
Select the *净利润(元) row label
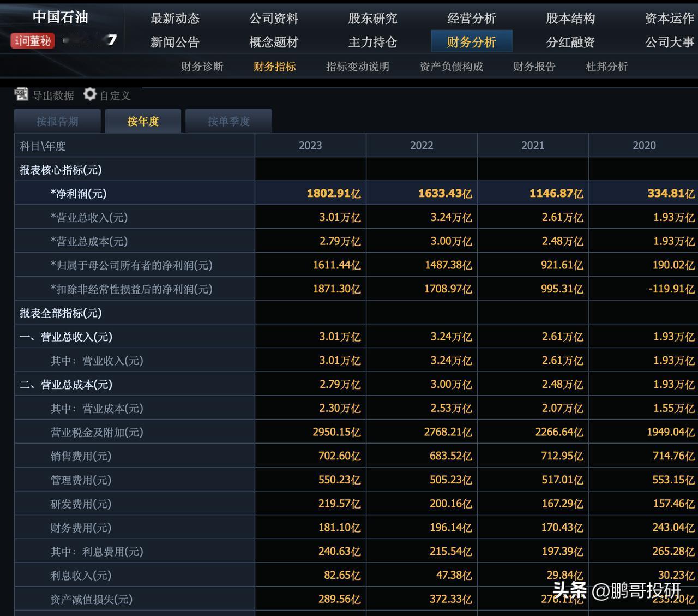click(79, 194)
